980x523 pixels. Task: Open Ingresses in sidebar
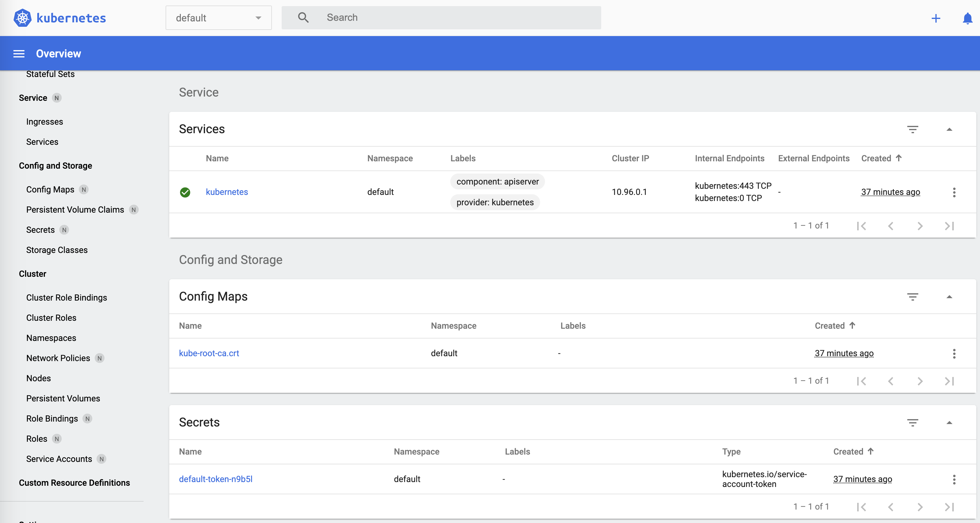click(x=45, y=122)
